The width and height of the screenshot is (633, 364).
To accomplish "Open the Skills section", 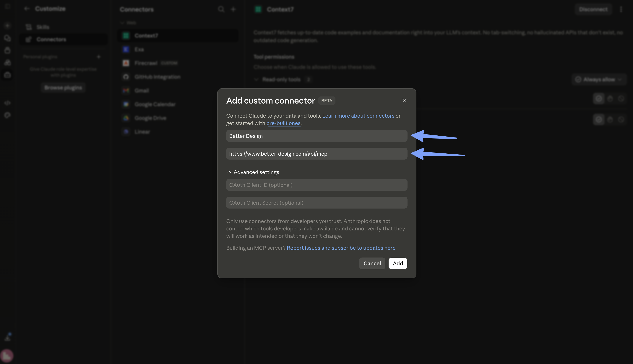I will 63,27.
